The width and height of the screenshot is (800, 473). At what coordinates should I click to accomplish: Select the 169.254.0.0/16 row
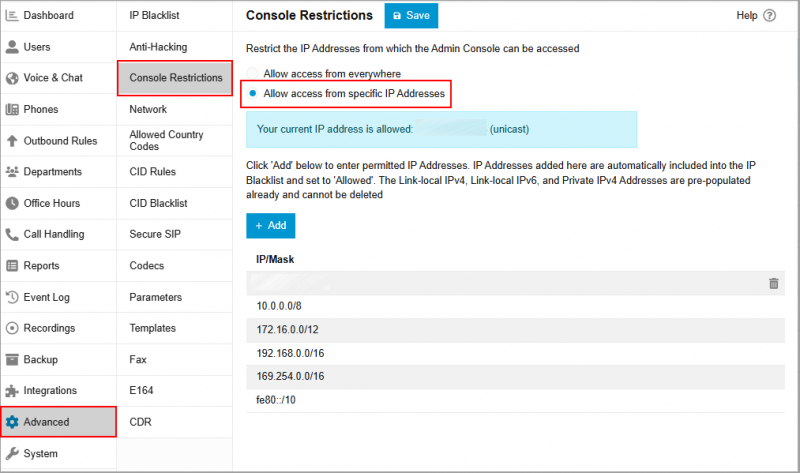tap(515, 377)
